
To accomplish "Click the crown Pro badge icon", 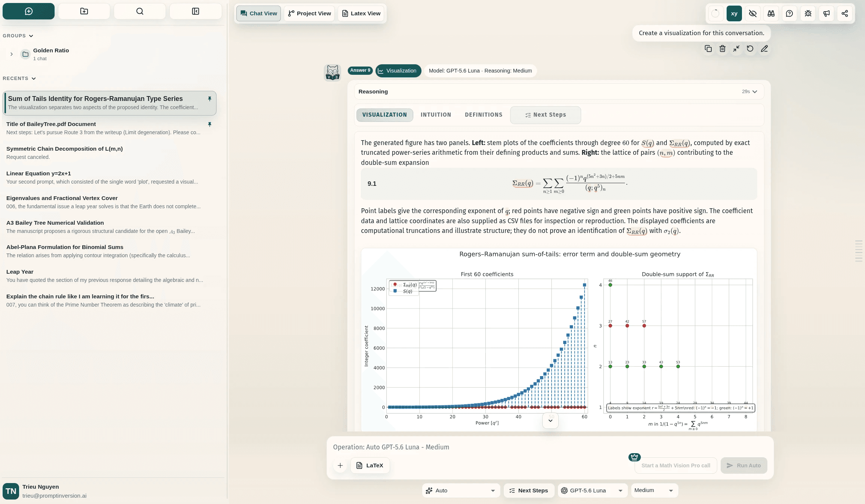I will [635, 457].
